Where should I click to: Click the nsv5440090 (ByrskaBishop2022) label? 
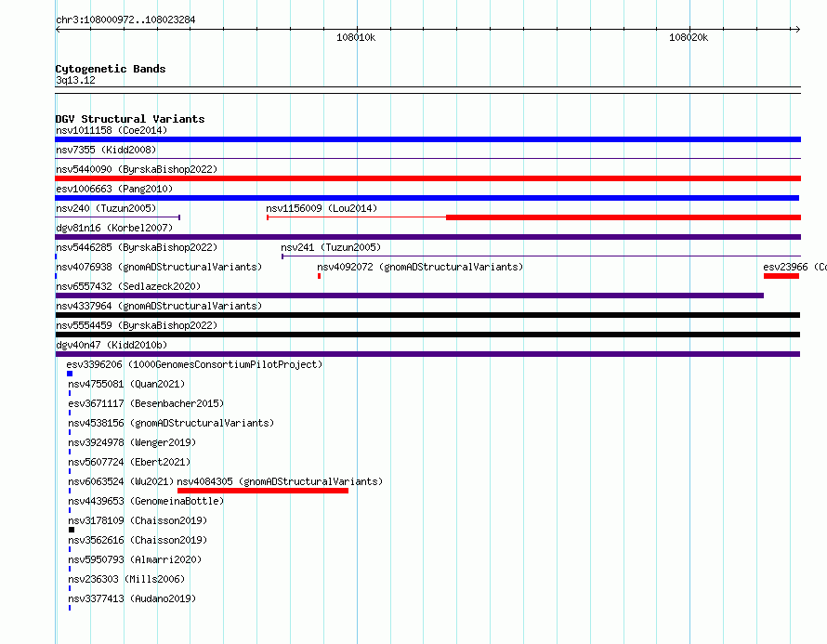coord(137,169)
